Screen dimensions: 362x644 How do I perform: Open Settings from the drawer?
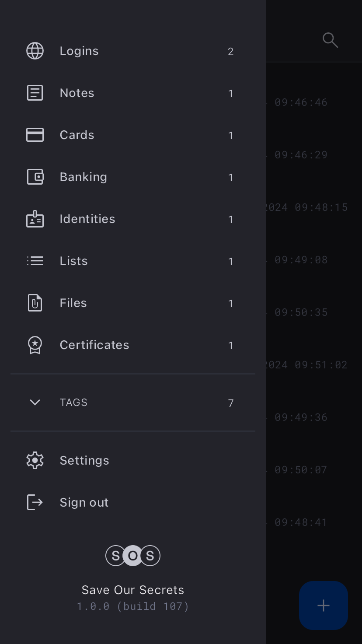(84, 461)
